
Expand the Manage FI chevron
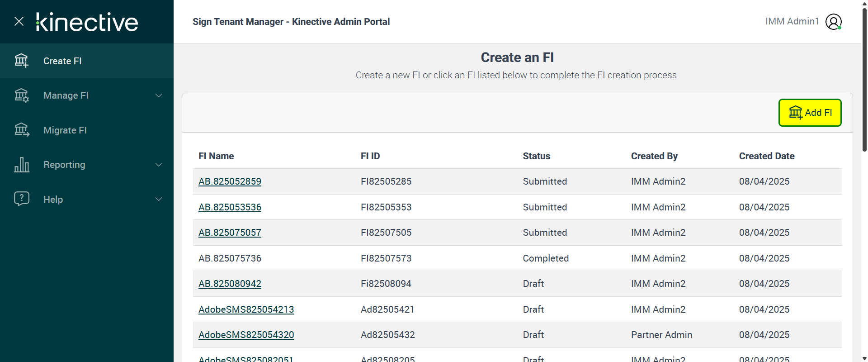click(x=159, y=95)
